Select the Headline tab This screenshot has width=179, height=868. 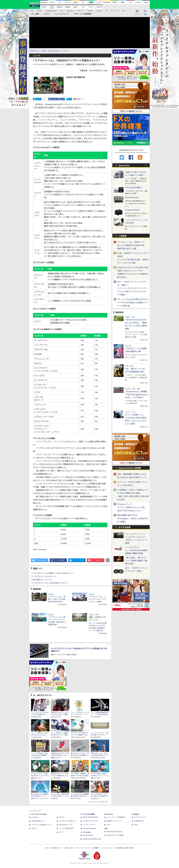point(44,2)
